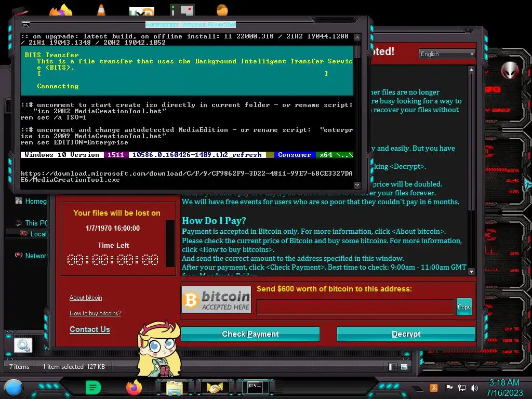
Task: Select Local Disk in Explorer navigation pane
Action: [33, 234]
